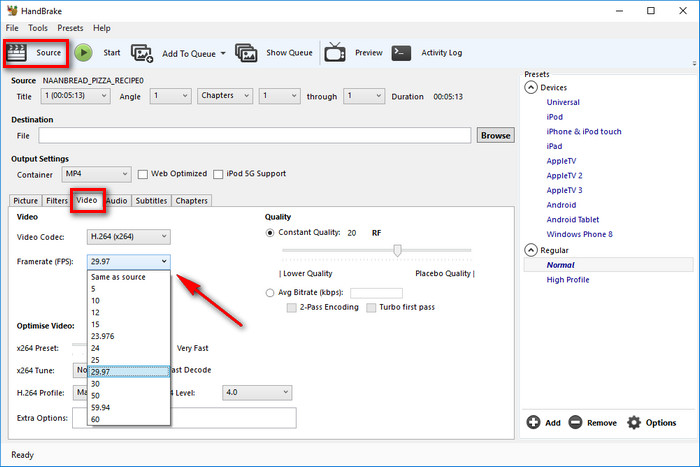
Task: Open the start chapter dropdown
Action: pyautogui.click(x=279, y=96)
